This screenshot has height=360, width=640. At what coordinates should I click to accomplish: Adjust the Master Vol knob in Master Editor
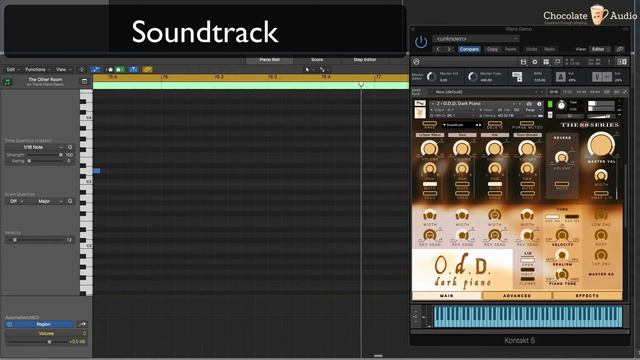[431, 76]
